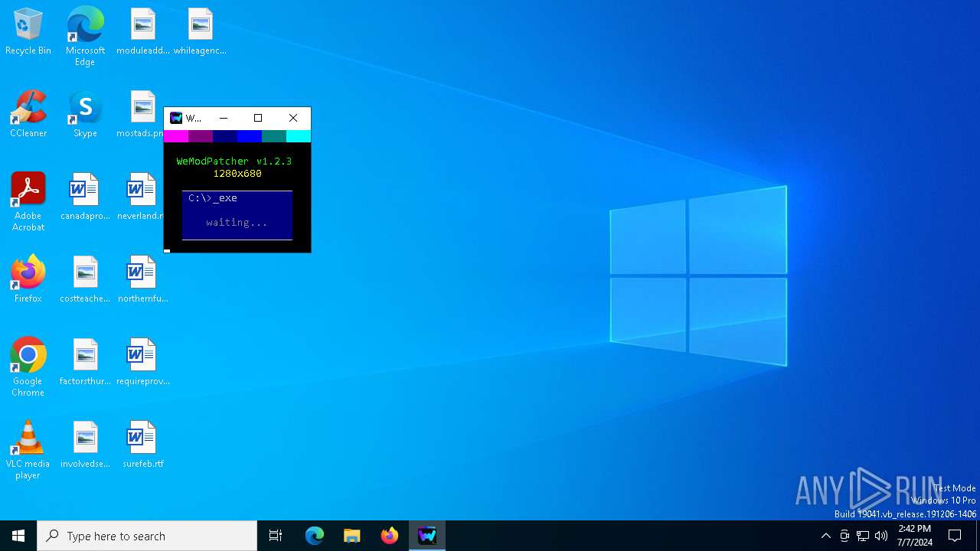Open Google Chrome desktop shortcut
This screenshot has height=551, width=980.
[28, 367]
